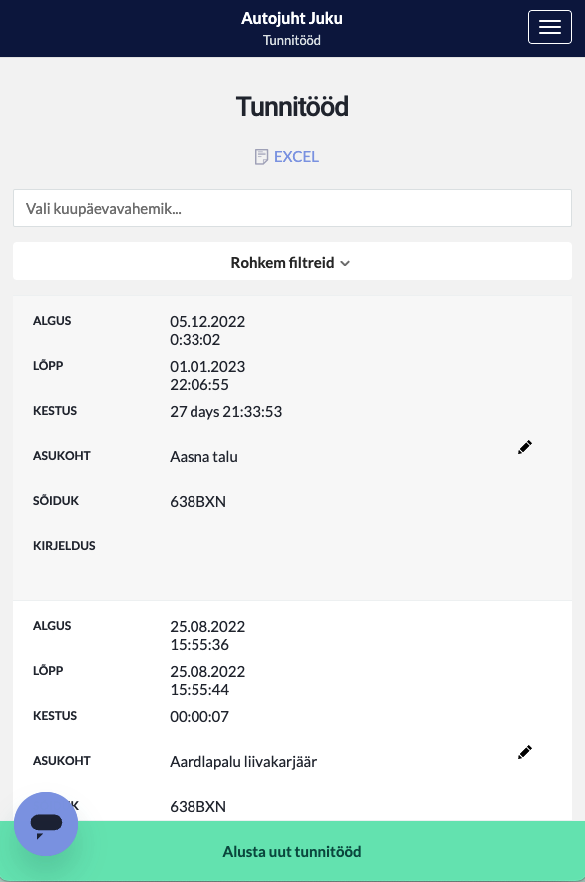Click the start date 05.12.2022 of the first entry

[208, 322]
